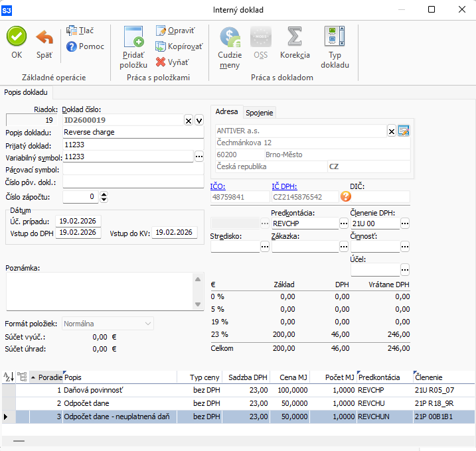Click the Späť back arrow icon
This screenshot has width=476, height=451.
coord(44,36)
